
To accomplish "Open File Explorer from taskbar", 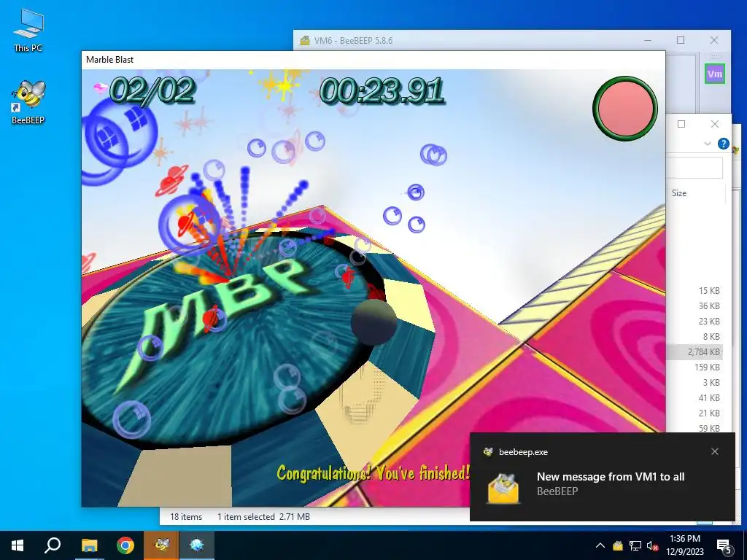I will pyautogui.click(x=89, y=545).
